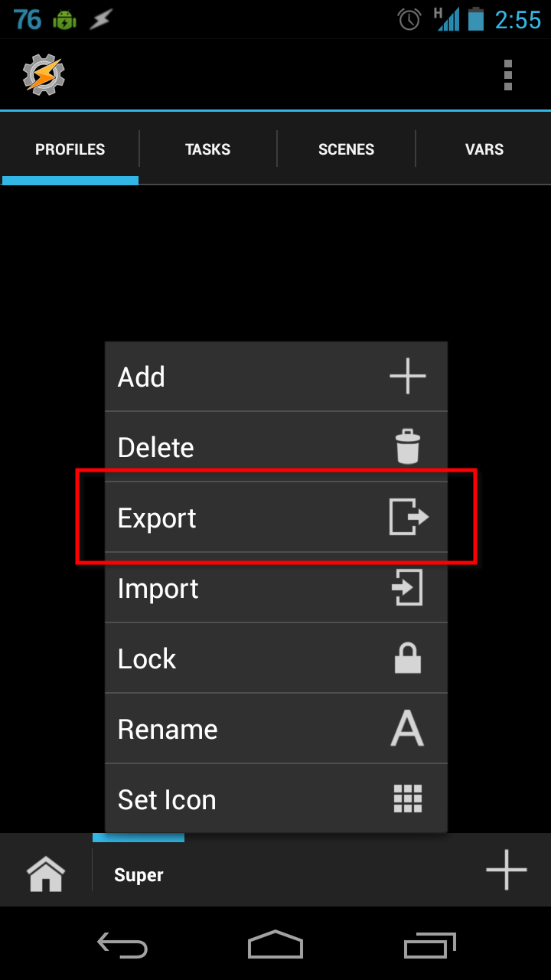Select the Super profile label
This screenshot has height=980, width=551.
(138, 874)
